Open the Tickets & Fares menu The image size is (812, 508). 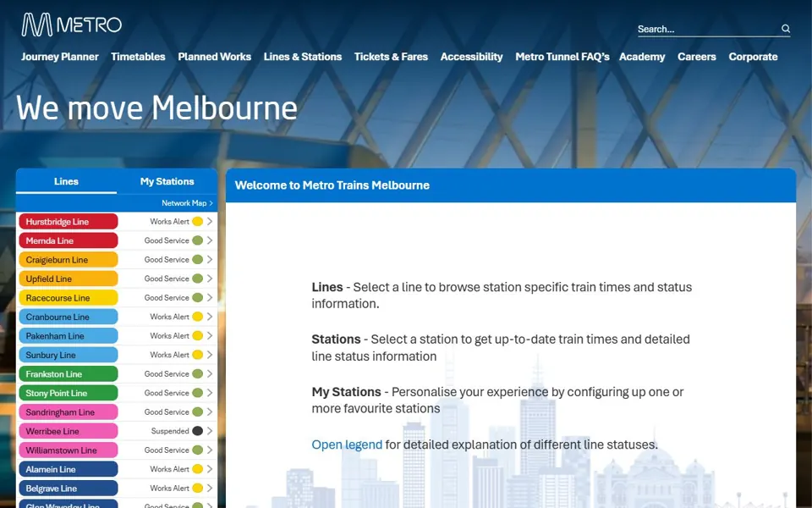[x=391, y=57]
